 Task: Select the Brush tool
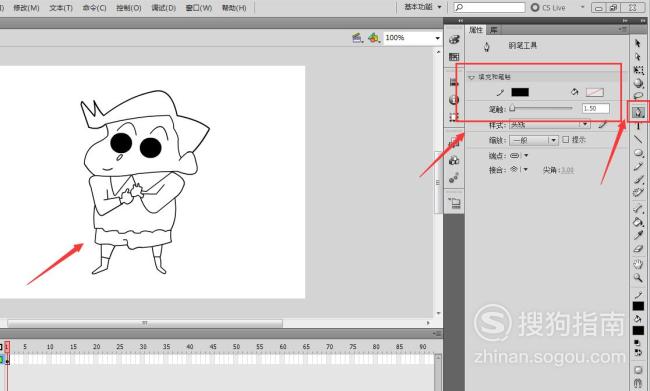point(638,180)
